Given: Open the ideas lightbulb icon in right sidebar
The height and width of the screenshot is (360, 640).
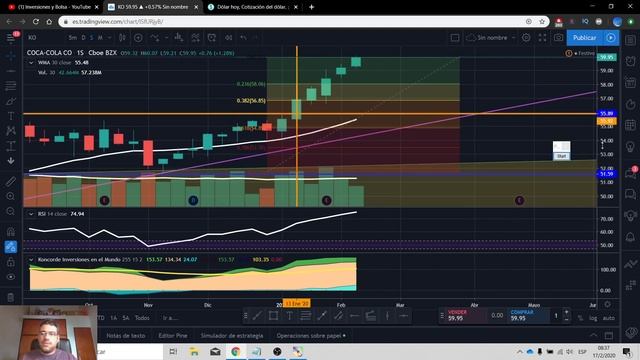Looking at the screenshot, I should click(630, 146).
